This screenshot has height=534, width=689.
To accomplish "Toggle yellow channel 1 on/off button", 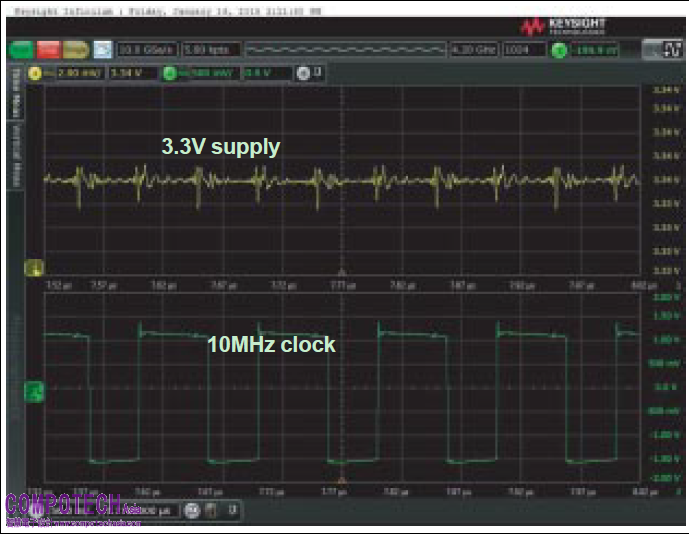I will coord(33,72).
